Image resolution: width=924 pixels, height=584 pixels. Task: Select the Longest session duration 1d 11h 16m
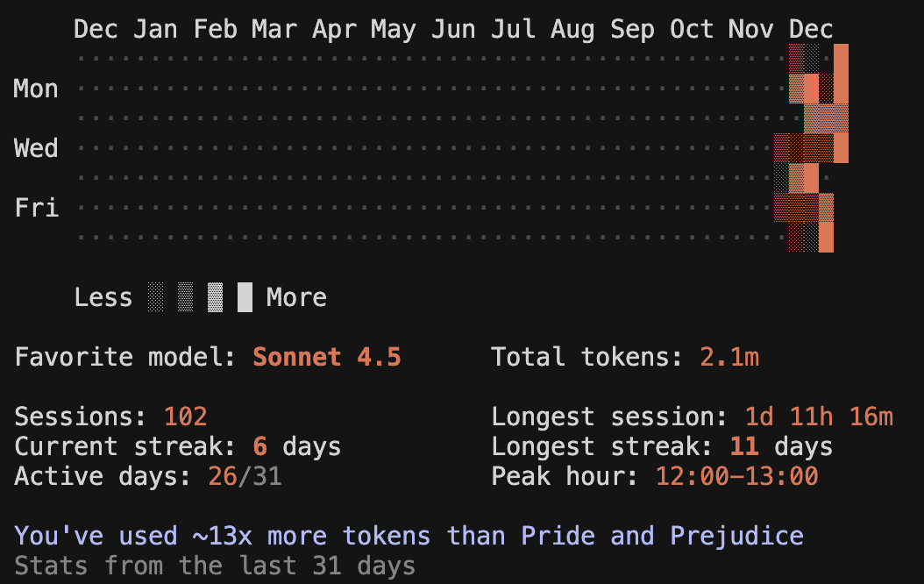click(x=819, y=417)
